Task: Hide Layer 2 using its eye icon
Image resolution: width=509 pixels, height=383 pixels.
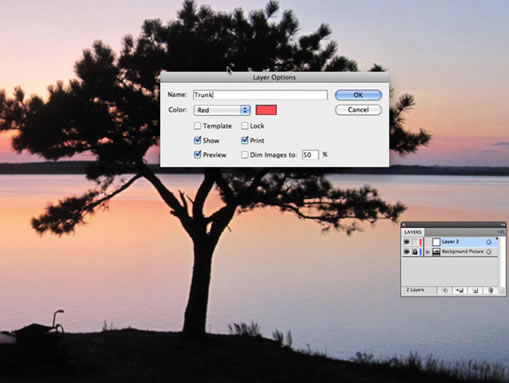Action: 407,242
